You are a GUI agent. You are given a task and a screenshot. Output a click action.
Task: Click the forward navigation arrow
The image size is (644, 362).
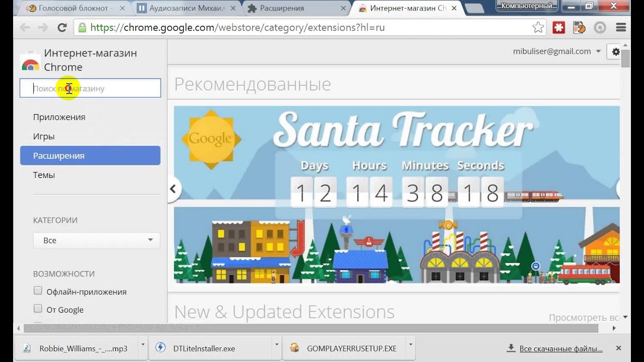click(x=43, y=28)
